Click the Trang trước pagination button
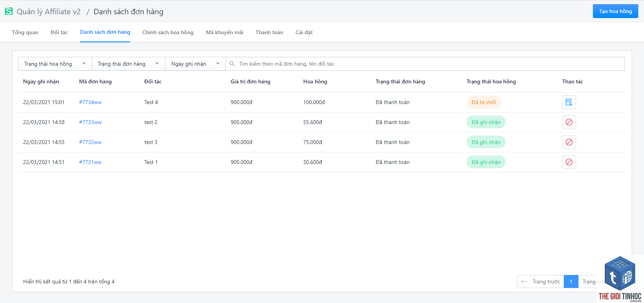Image resolution: width=644 pixels, height=303 pixels. click(540, 281)
